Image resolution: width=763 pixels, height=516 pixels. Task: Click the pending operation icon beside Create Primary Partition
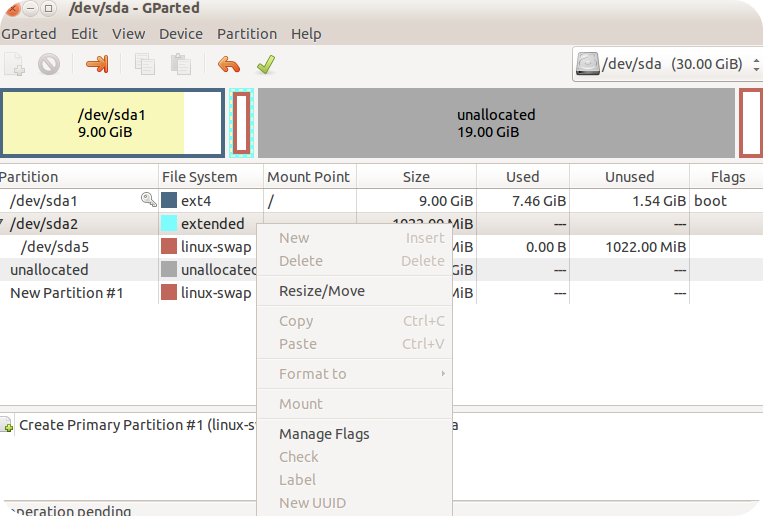tap(7, 424)
